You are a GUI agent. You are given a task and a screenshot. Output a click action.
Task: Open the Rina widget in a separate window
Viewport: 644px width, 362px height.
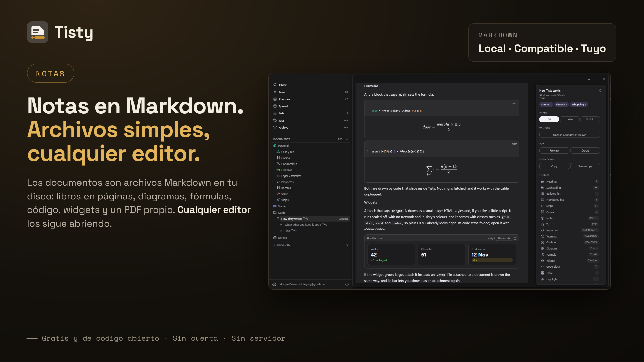[515, 238]
